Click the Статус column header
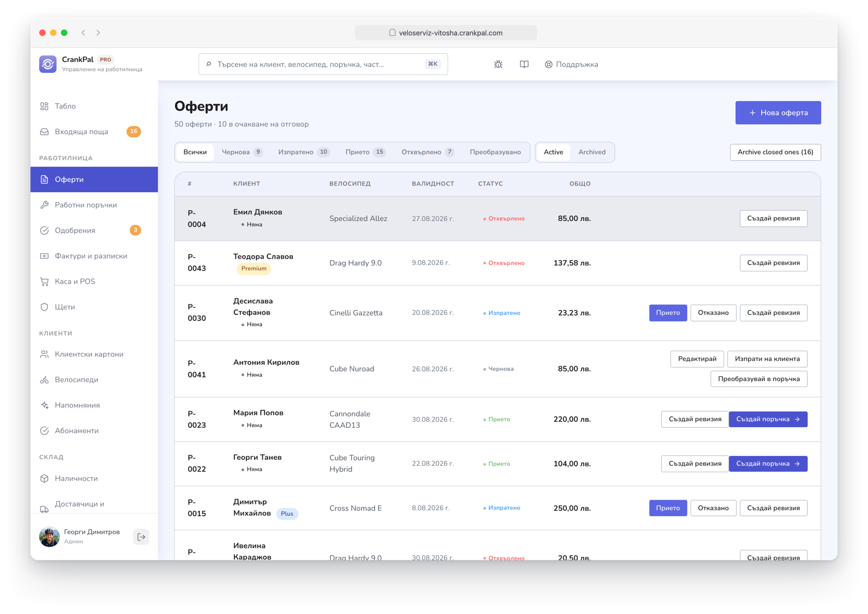This screenshot has width=868, height=614. click(x=490, y=184)
